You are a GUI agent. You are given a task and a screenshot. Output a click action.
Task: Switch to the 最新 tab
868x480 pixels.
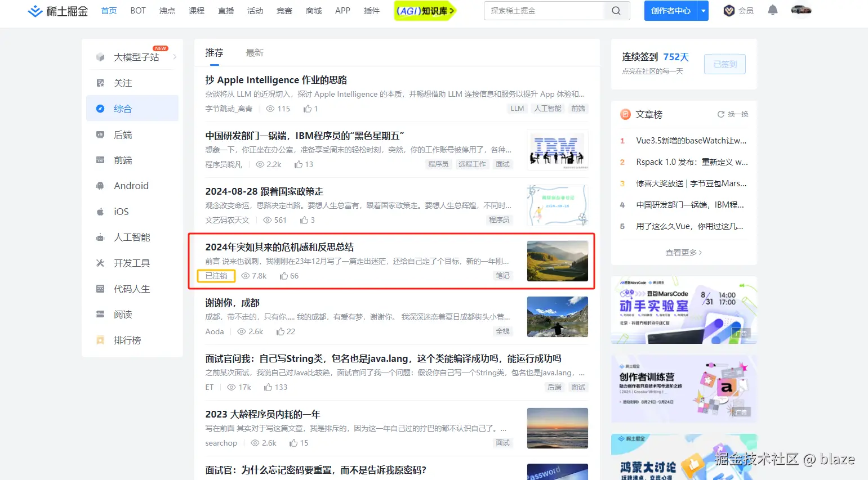[x=255, y=52]
